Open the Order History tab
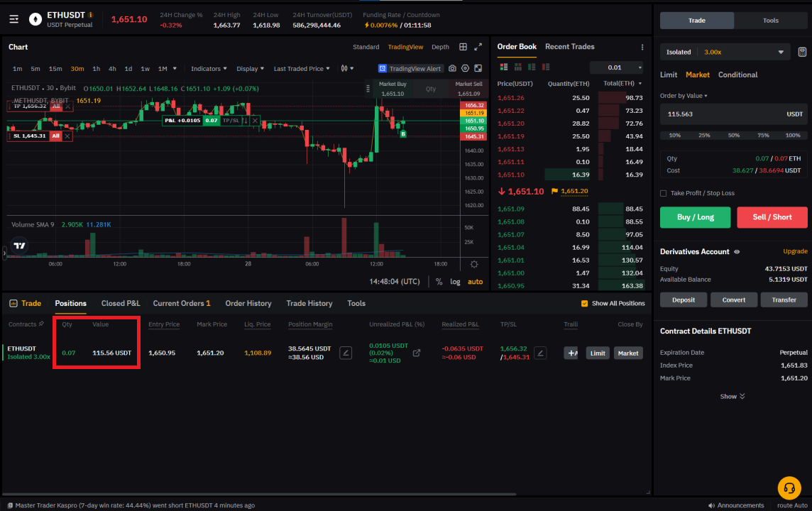The image size is (812, 511). pos(248,303)
